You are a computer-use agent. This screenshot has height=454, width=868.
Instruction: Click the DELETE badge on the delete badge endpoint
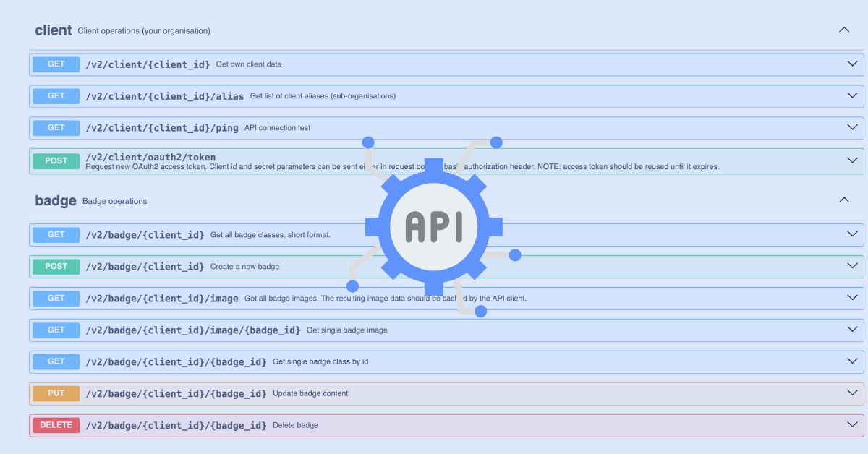(56, 425)
